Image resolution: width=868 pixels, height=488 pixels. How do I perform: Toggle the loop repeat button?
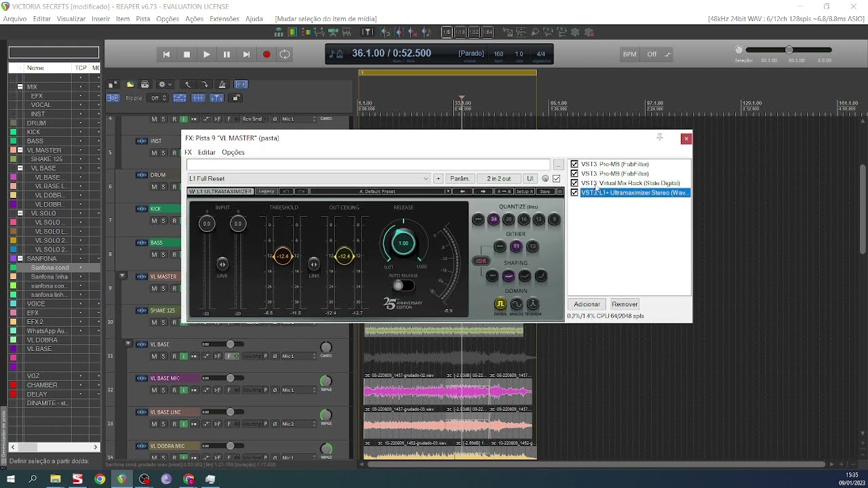pyautogui.click(x=285, y=54)
